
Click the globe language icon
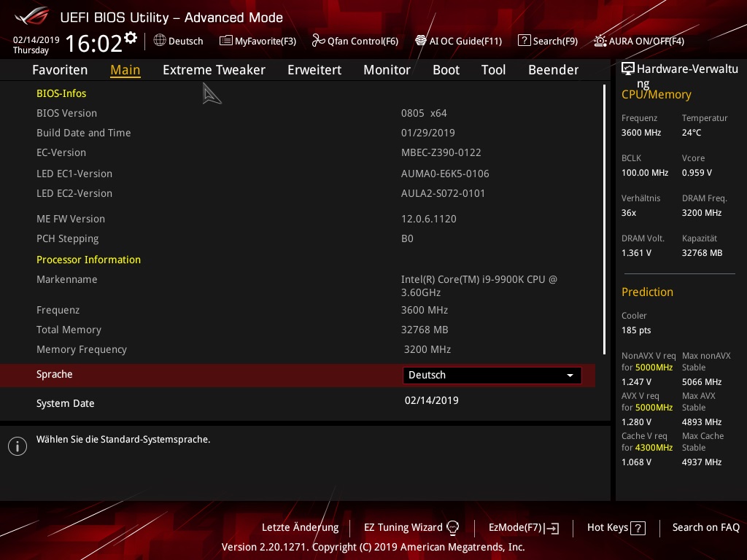[x=160, y=40]
